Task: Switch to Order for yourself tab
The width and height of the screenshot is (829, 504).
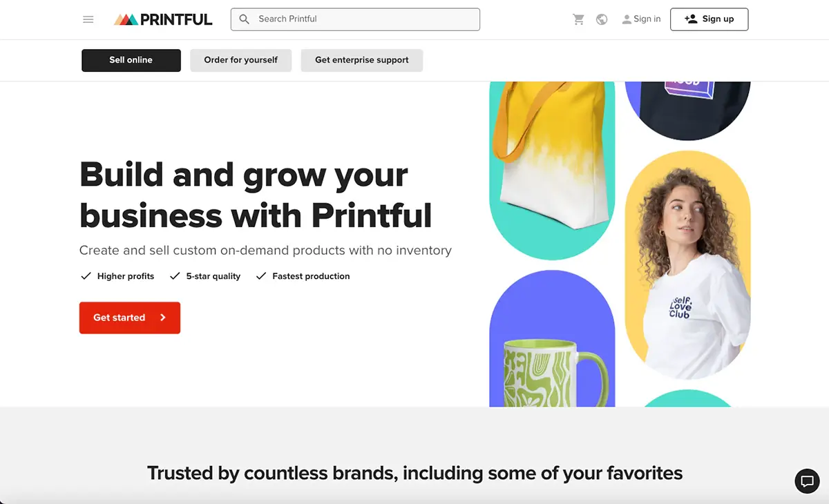Action: 240,60
